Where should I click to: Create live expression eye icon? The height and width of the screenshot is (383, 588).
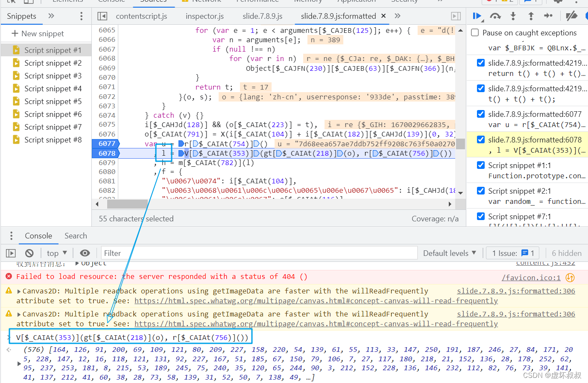click(x=85, y=253)
